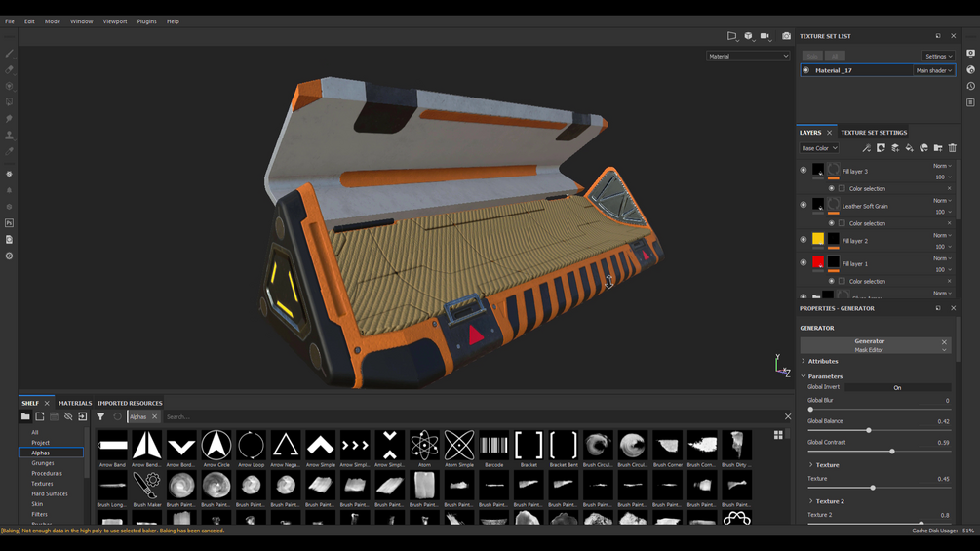The image size is (980, 551).
Task: Click the add folder icon in Layers
Action: (x=938, y=148)
